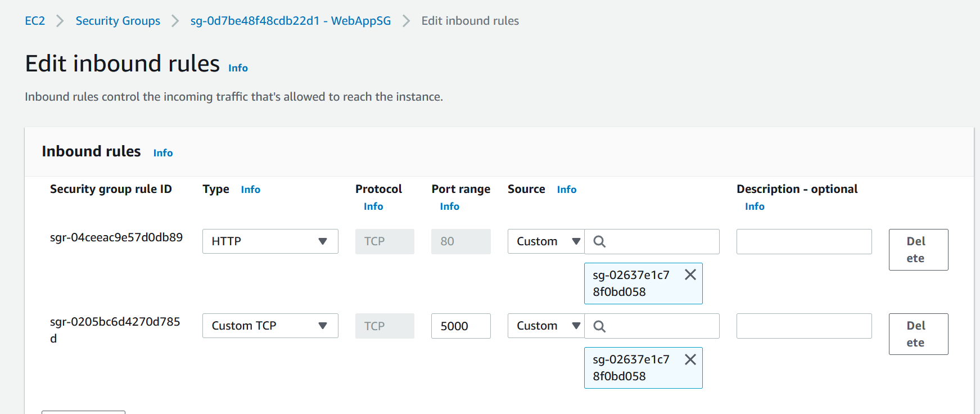The height and width of the screenshot is (414, 980).
Task: Click the Security group rule ID column header
Action: (x=111, y=189)
